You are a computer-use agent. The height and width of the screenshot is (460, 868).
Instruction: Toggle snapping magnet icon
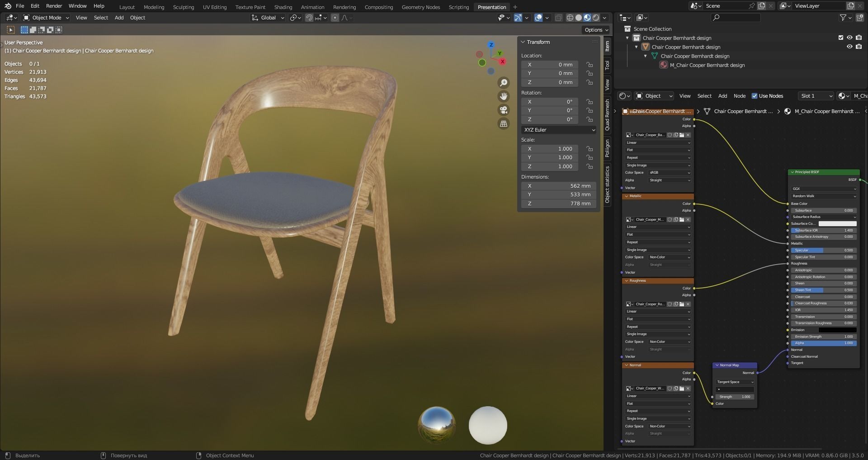(309, 18)
